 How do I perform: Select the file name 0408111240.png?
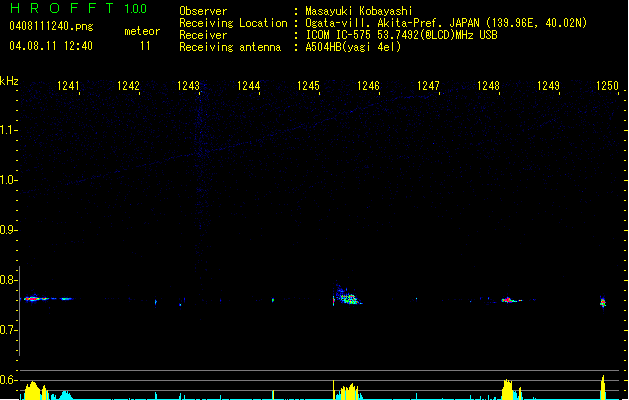click(51, 27)
